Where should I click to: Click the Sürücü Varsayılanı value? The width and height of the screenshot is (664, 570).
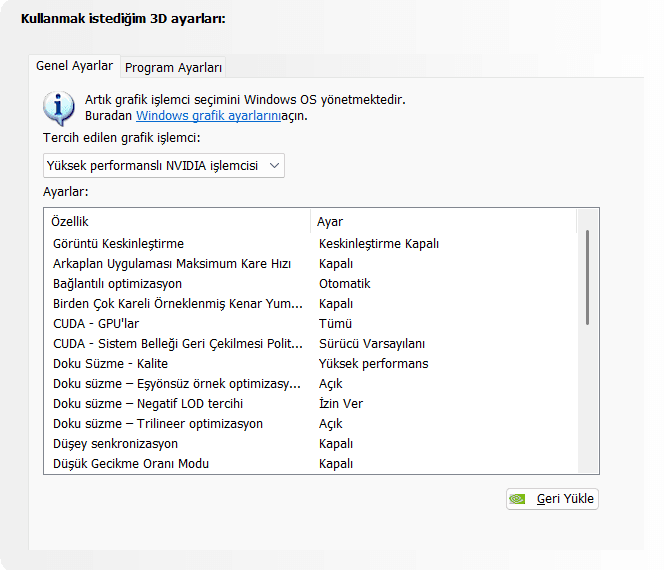(x=372, y=343)
